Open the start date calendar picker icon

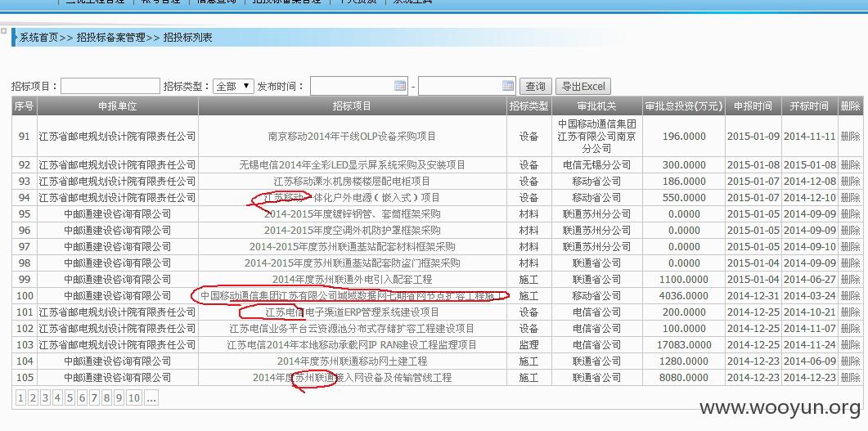tap(400, 86)
